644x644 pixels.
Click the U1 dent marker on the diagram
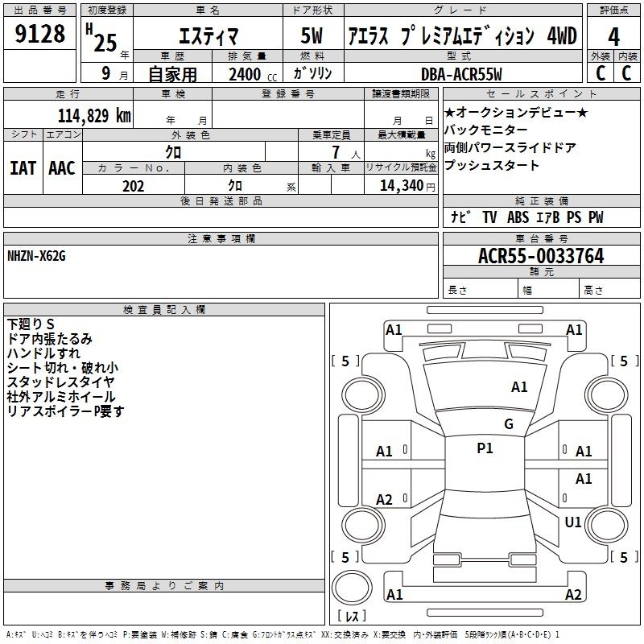pos(572,522)
